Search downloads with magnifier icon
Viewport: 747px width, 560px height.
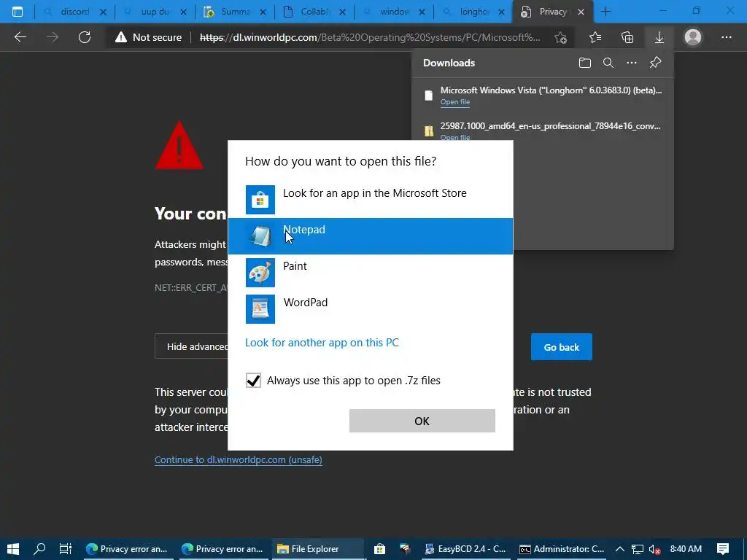click(608, 63)
